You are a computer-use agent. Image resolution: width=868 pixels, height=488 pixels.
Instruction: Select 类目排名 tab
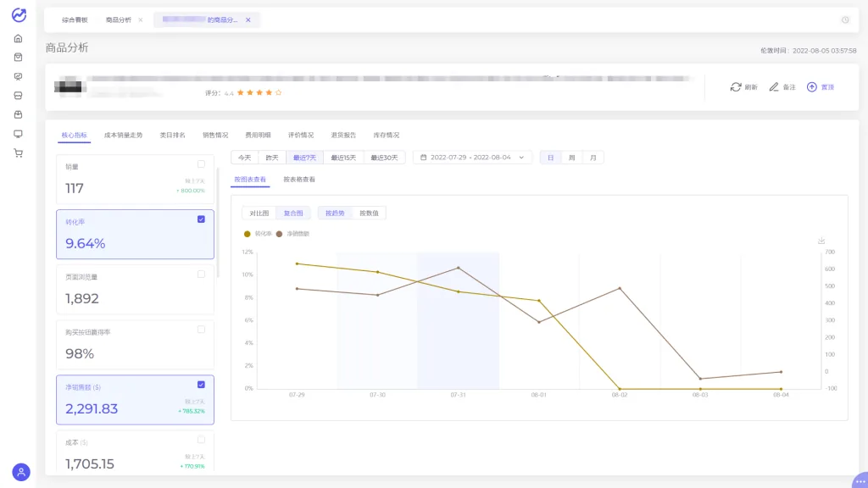tap(173, 135)
